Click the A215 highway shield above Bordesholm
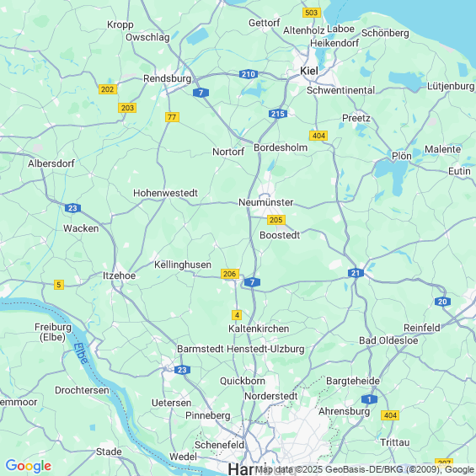Viewport: 476px width, 476px height. tap(278, 114)
